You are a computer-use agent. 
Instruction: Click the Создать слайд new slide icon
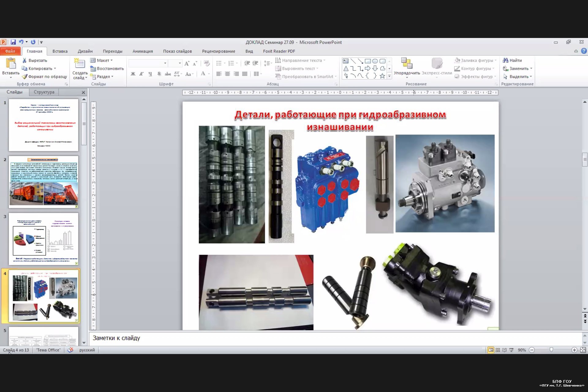[x=80, y=64]
